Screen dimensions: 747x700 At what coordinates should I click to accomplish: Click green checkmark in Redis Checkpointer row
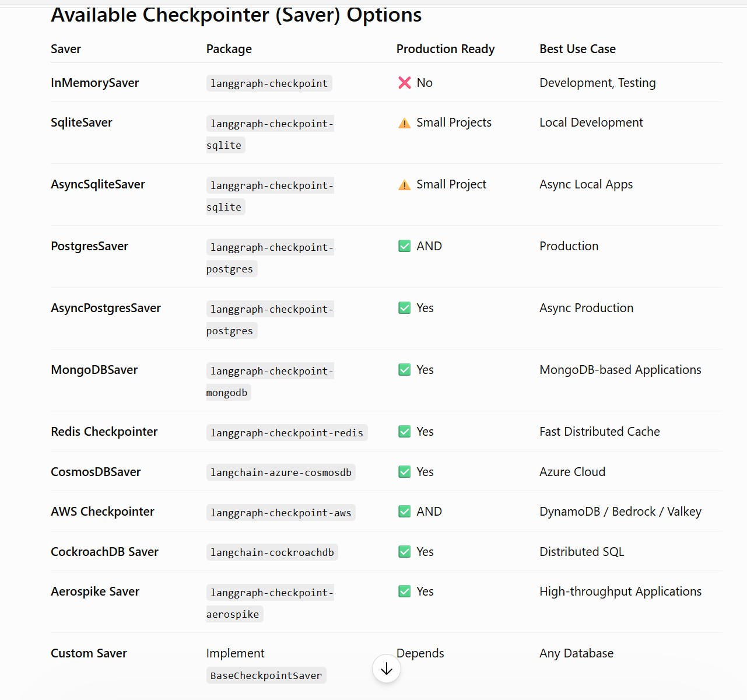404,432
